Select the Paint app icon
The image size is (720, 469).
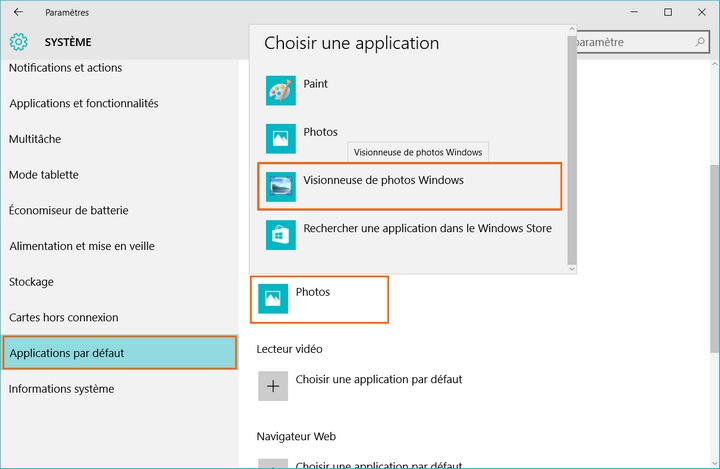coord(281,90)
